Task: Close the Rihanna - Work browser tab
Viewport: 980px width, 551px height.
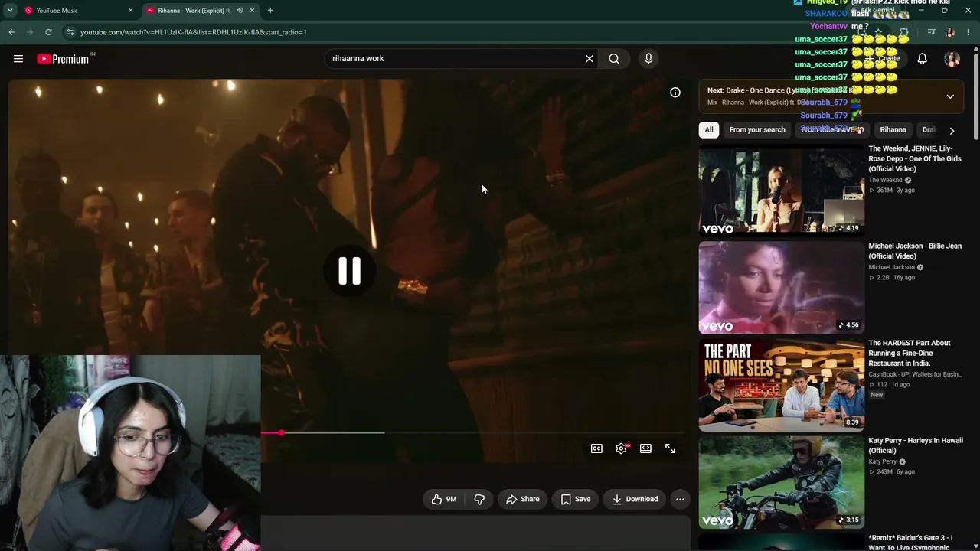Action: click(x=252, y=11)
